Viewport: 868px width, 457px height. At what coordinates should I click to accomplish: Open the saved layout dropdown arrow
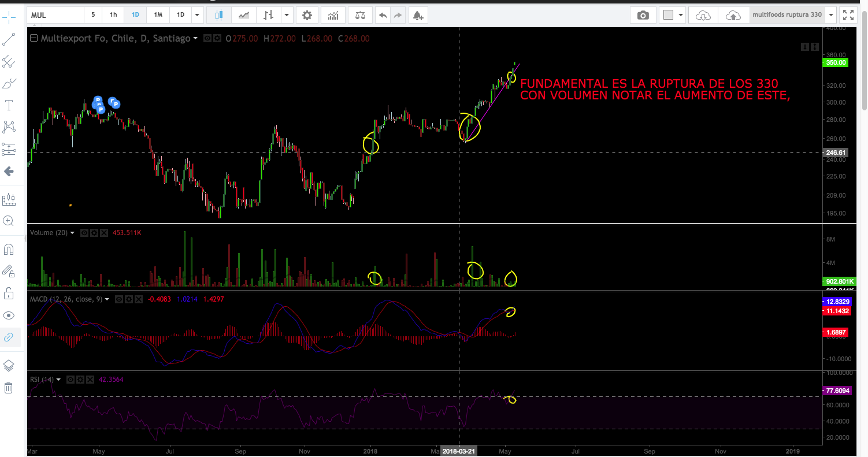click(831, 15)
